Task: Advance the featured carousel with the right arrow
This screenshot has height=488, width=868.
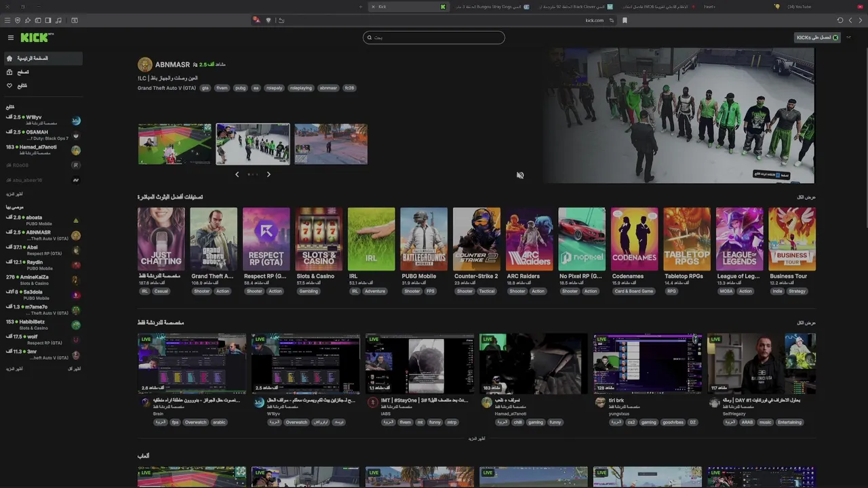Action: point(269,174)
